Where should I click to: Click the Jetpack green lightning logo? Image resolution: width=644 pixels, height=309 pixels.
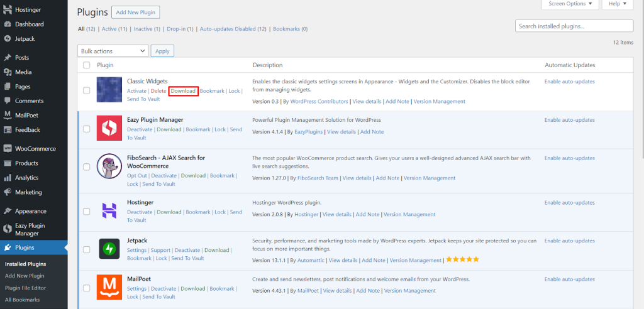pyautogui.click(x=109, y=249)
